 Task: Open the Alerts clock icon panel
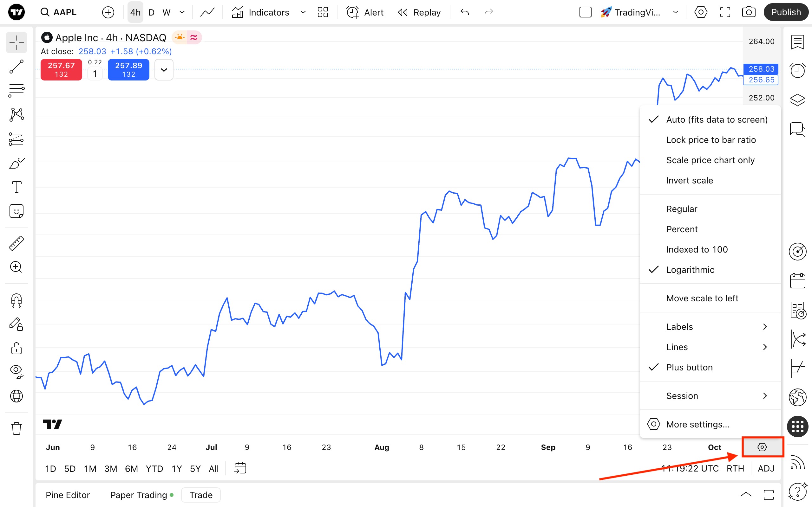coord(797,70)
